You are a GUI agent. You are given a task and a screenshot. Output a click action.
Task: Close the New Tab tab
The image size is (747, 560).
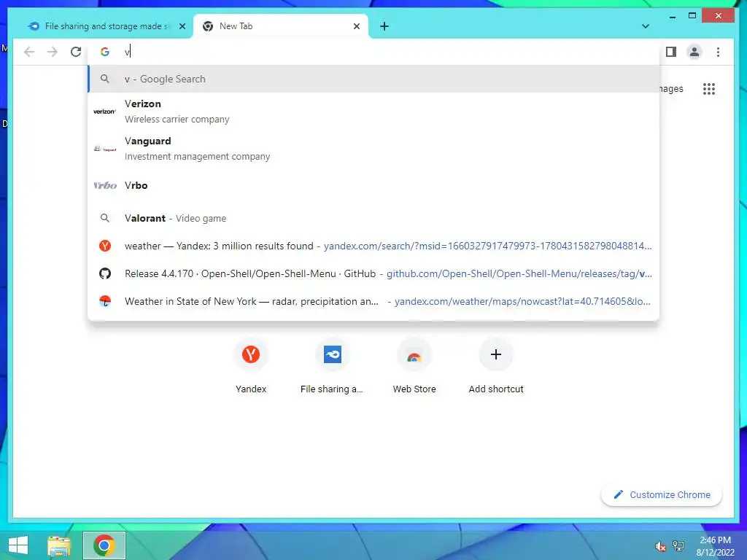[x=356, y=26]
